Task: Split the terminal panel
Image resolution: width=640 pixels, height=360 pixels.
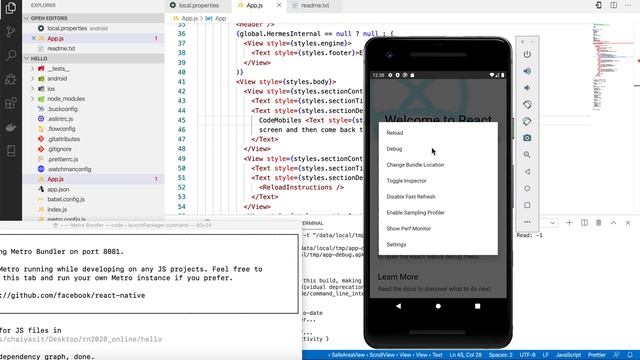Action: [584, 222]
